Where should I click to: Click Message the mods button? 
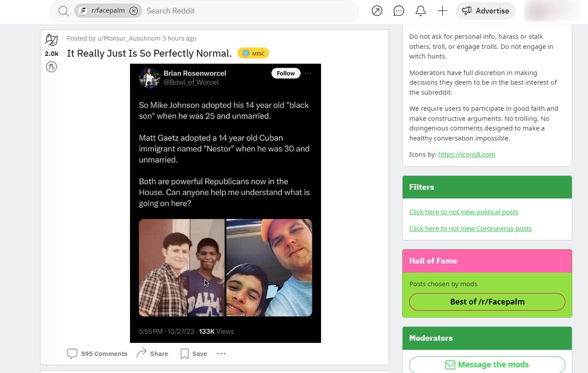click(487, 364)
